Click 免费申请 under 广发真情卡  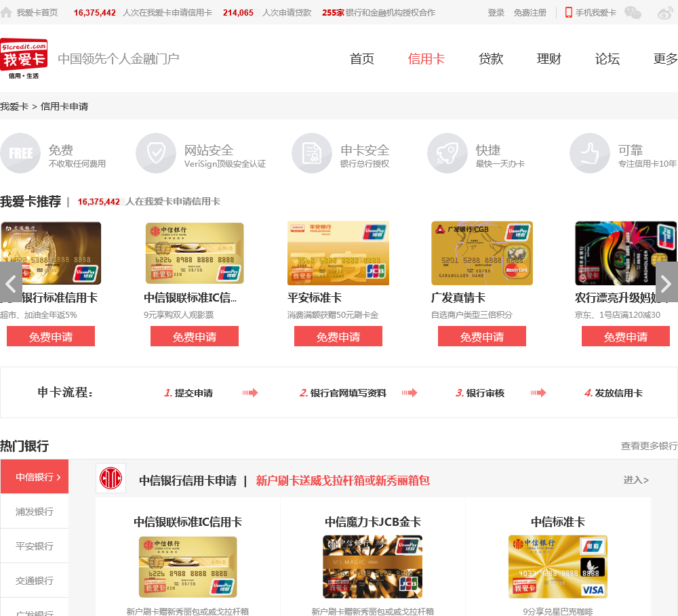pyautogui.click(x=482, y=336)
